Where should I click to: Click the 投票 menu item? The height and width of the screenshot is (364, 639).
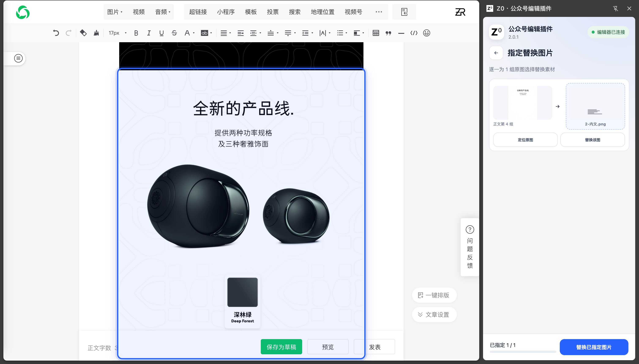point(273,12)
